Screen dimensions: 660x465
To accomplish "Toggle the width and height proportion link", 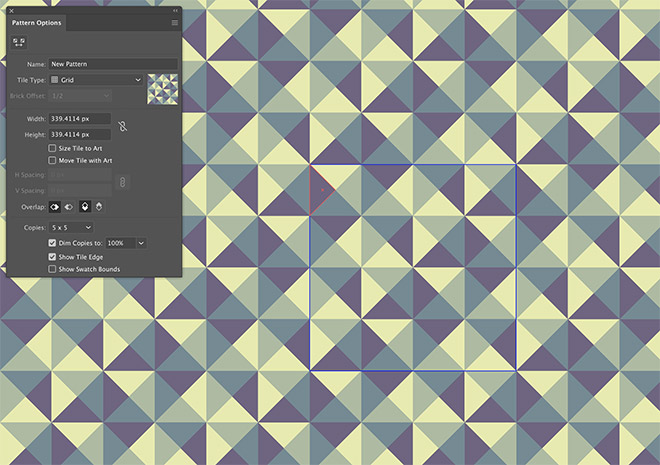I will 123,126.
